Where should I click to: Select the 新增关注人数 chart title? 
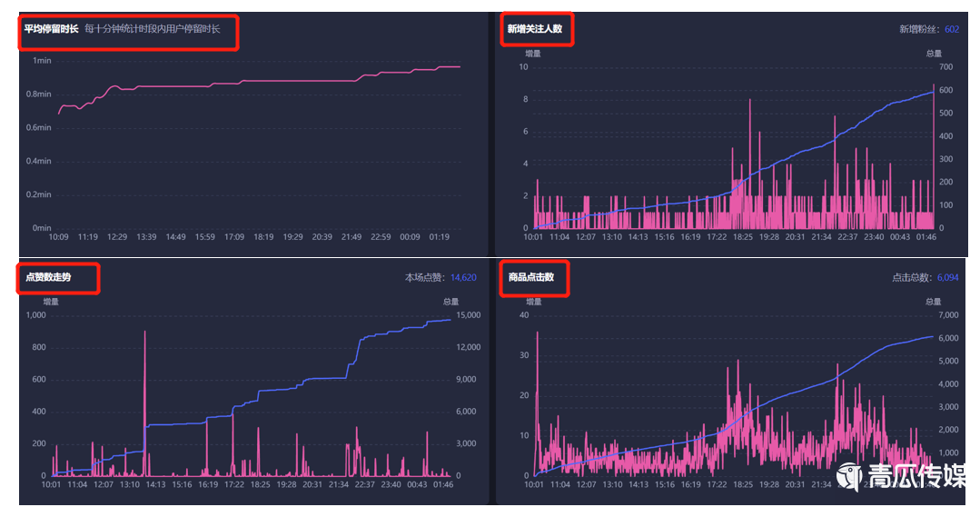pyautogui.click(x=535, y=29)
